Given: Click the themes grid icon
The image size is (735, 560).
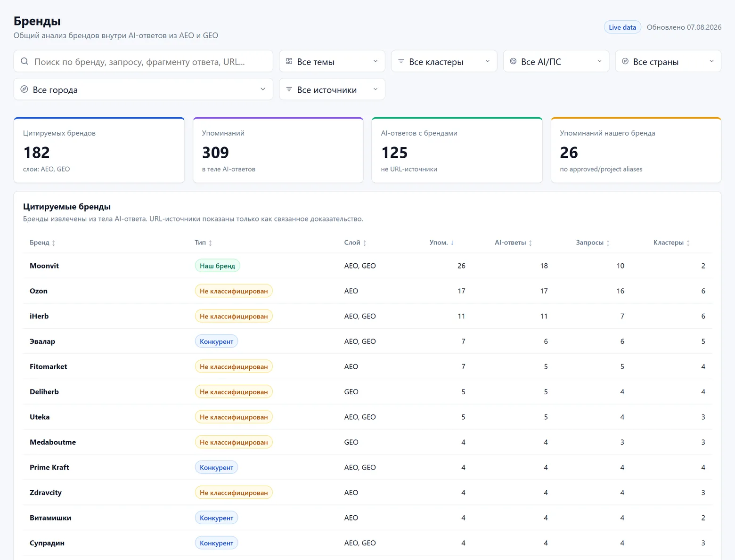Looking at the screenshot, I should point(289,61).
